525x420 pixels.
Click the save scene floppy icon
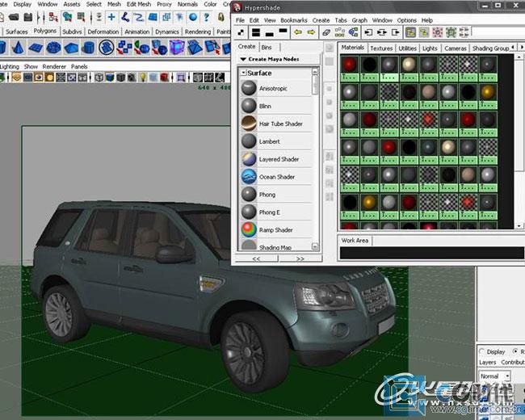[x=28, y=17]
